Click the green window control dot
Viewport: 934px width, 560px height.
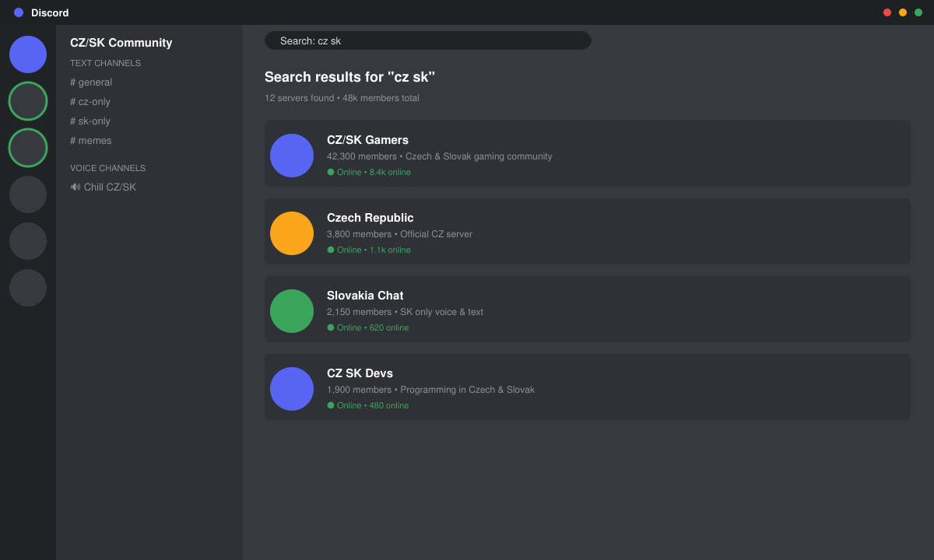click(x=918, y=12)
